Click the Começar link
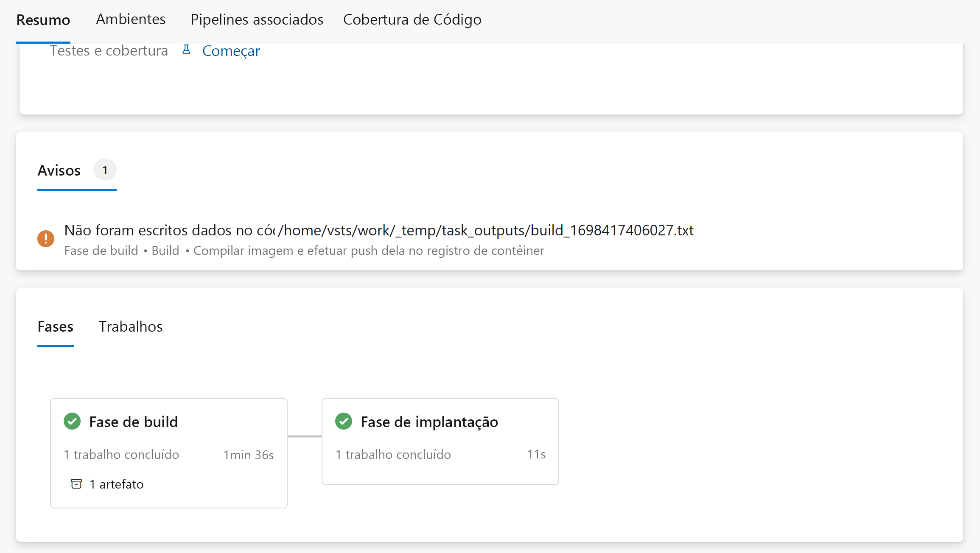The height and width of the screenshot is (553, 980). tap(231, 50)
